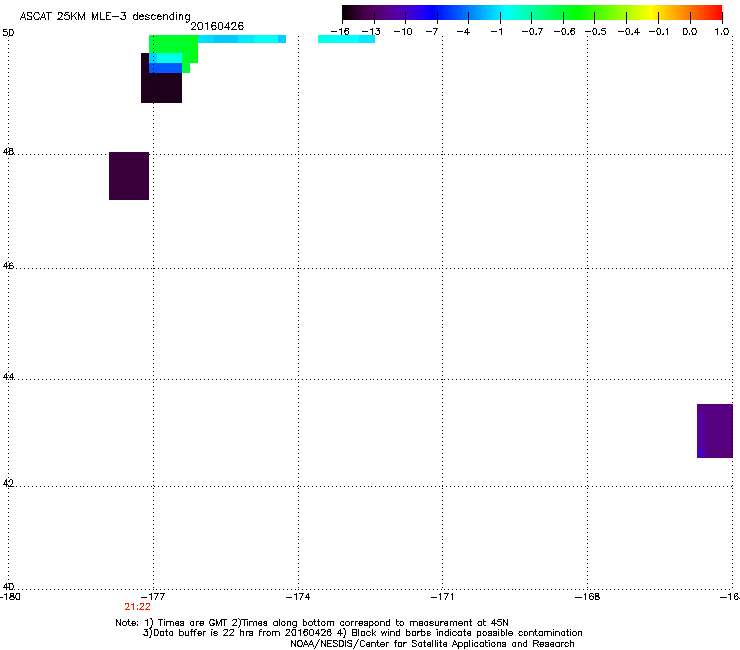Click the -1 label on the color scale

coord(496,32)
